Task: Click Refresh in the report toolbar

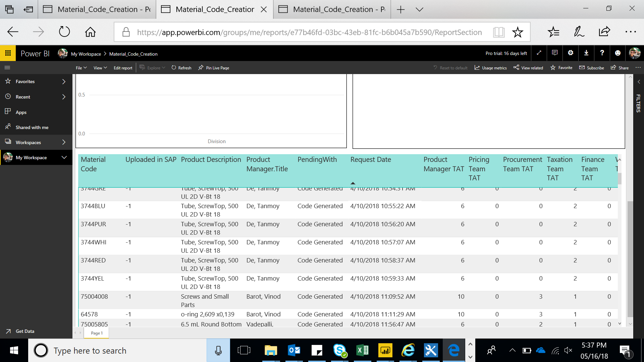Action: (181, 68)
